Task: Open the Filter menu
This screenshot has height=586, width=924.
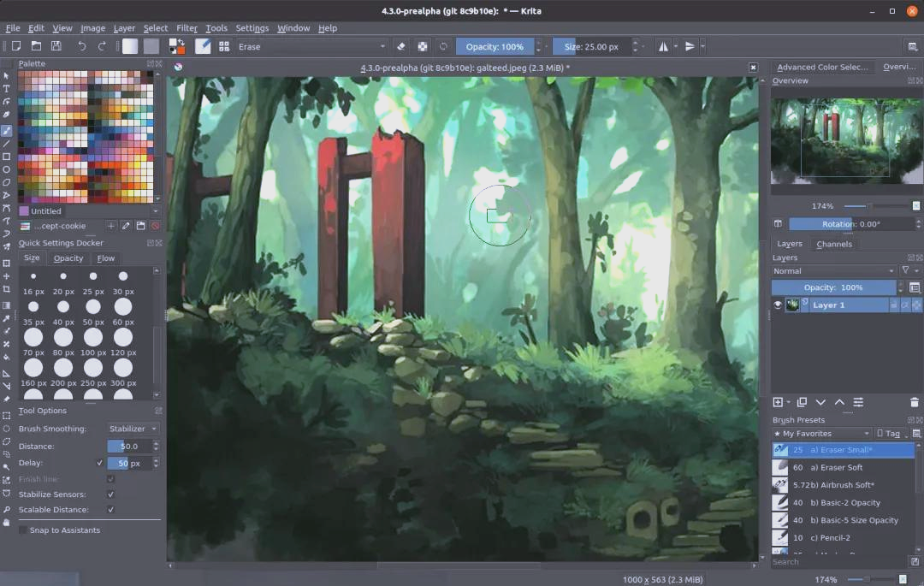Action: click(x=187, y=28)
